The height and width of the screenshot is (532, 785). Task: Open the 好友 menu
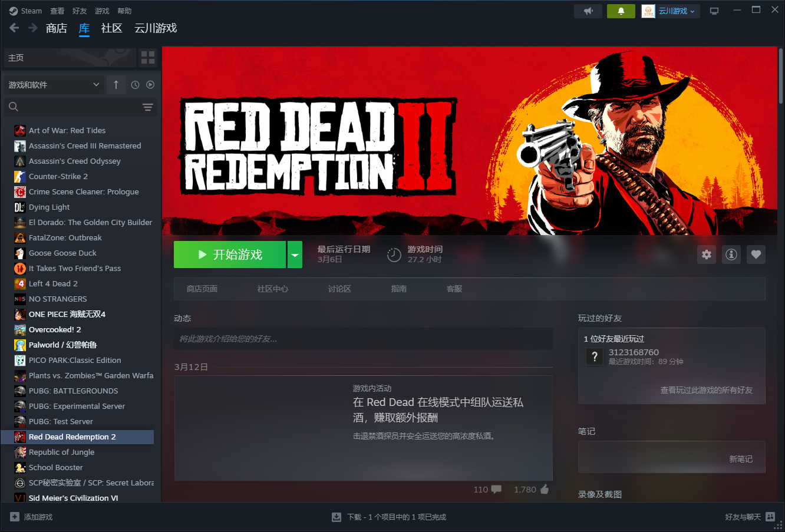tap(80, 11)
